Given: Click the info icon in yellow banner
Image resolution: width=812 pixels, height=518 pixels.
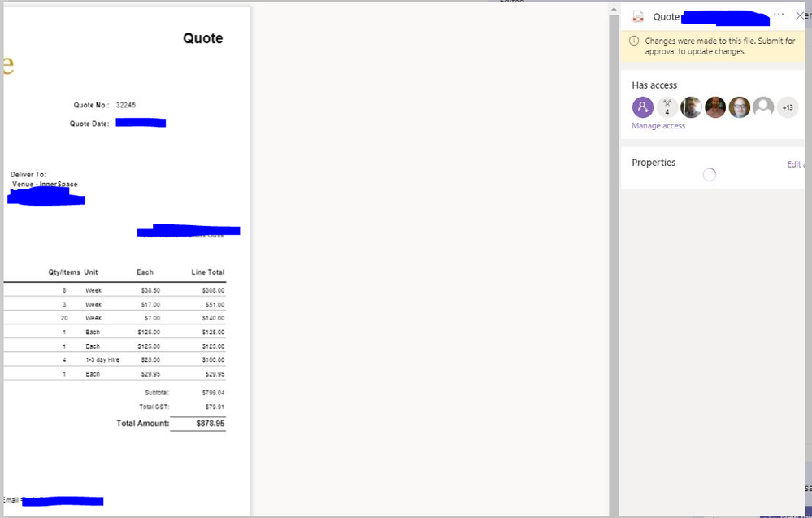Looking at the screenshot, I should [x=634, y=41].
